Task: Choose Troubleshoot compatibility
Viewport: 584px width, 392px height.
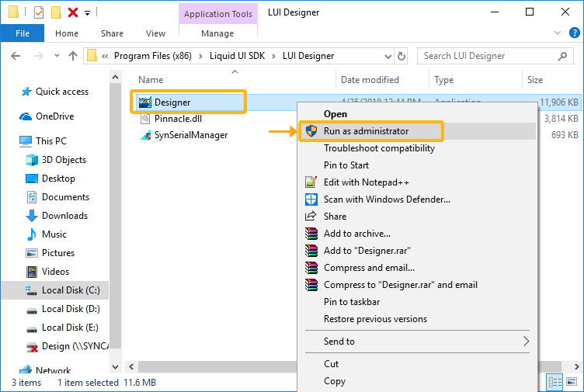Action: 379,148
